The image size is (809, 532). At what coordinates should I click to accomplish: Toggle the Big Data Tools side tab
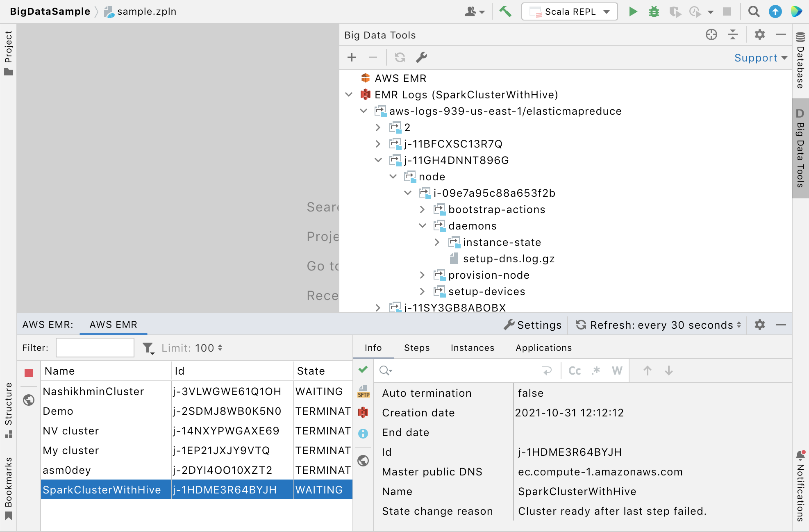point(800,148)
